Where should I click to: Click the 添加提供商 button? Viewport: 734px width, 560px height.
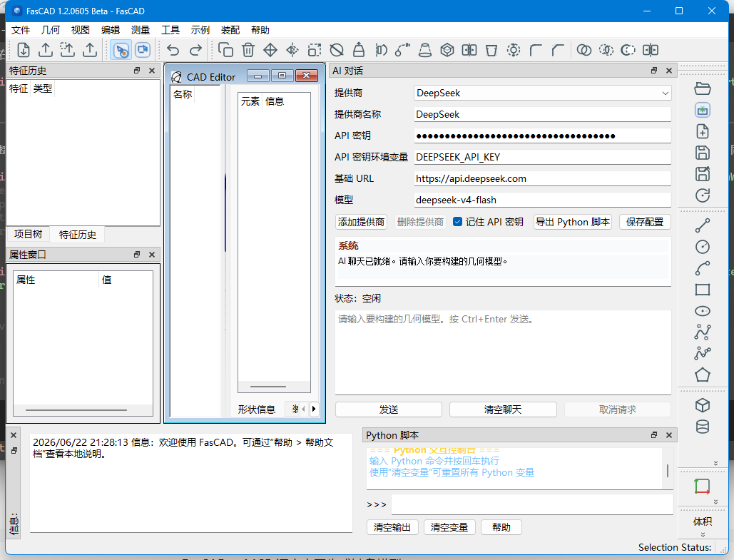tap(361, 222)
